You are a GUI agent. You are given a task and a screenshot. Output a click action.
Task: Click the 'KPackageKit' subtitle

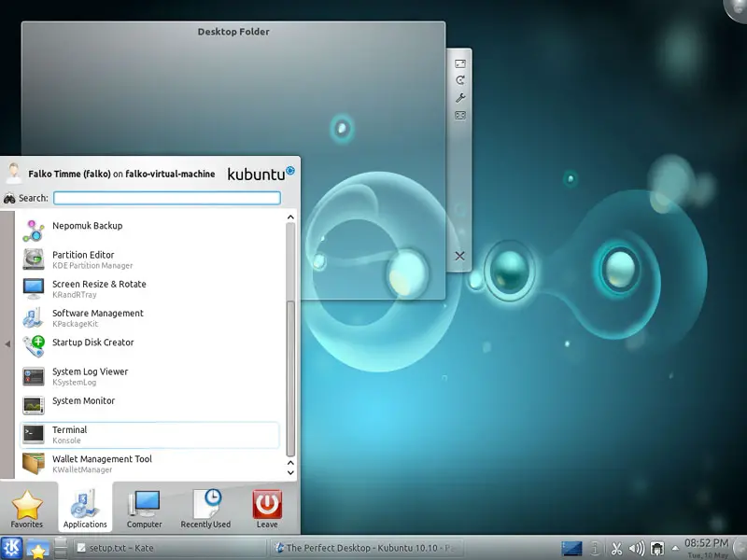76,324
